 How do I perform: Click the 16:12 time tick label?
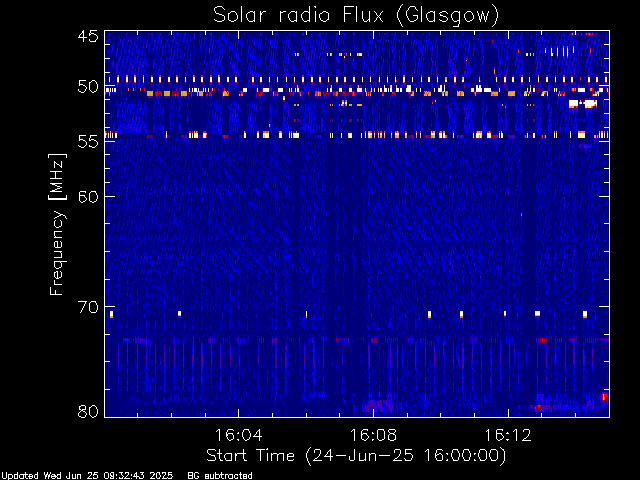(x=508, y=435)
